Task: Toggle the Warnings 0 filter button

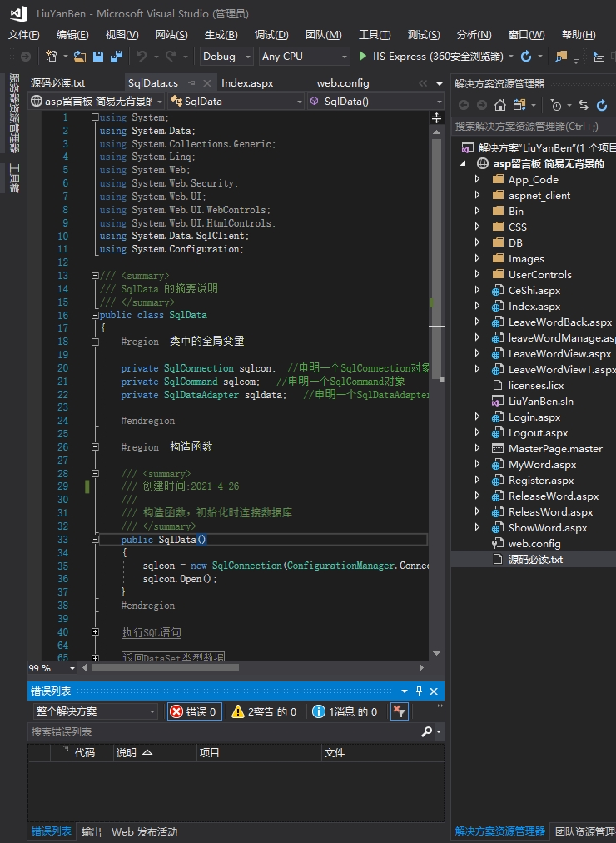Action: [x=264, y=711]
